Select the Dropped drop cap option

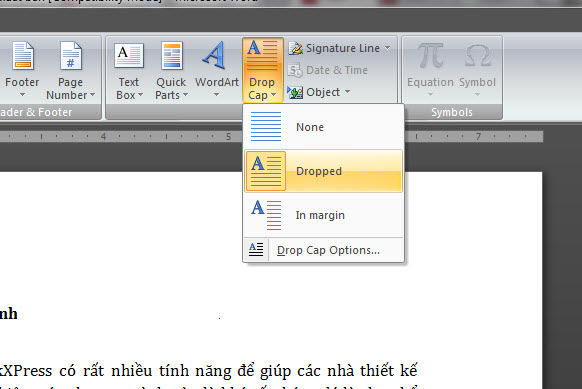point(323,171)
